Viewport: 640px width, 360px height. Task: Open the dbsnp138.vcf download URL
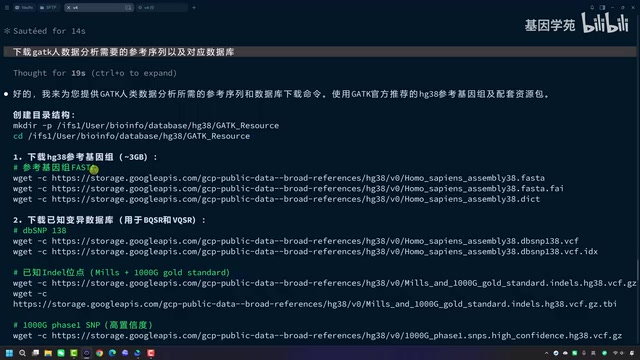(315, 241)
